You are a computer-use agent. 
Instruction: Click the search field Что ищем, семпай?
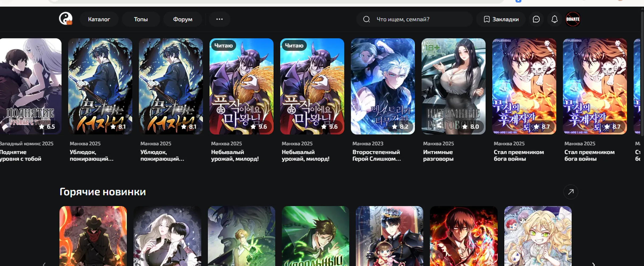414,19
